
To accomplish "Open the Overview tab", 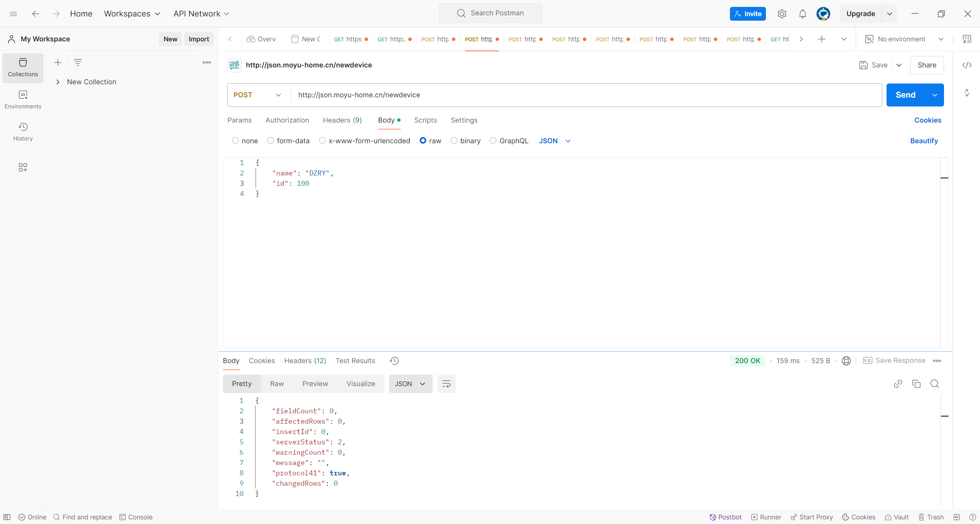I will (261, 39).
